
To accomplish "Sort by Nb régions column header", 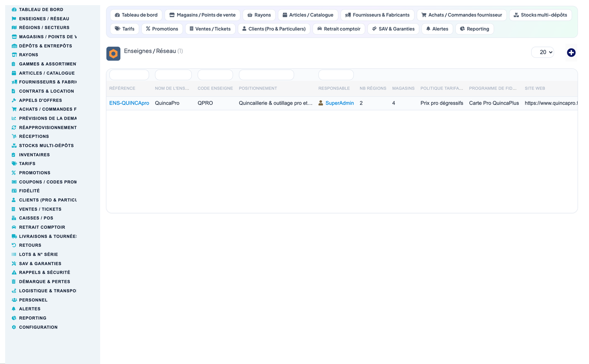I will click(x=373, y=88).
